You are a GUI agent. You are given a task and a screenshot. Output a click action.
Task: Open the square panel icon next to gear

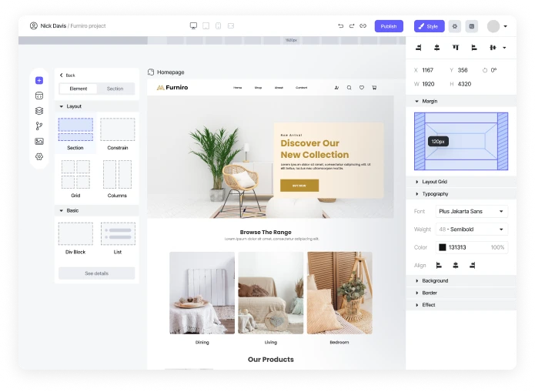click(x=472, y=26)
